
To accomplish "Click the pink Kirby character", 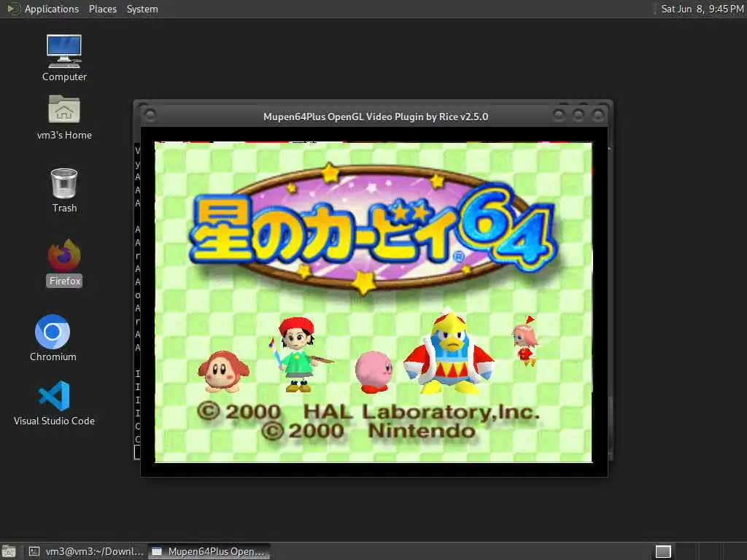I will pyautogui.click(x=374, y=373).
